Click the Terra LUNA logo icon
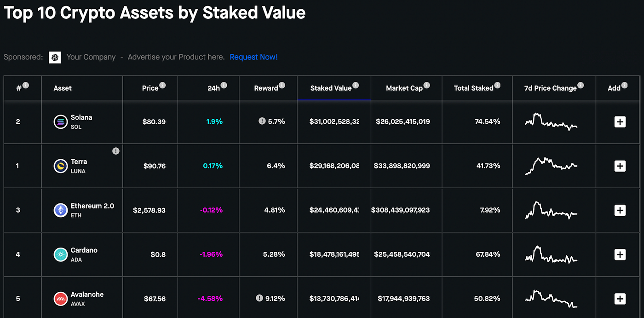644x318 pixels. coord(61,166)
